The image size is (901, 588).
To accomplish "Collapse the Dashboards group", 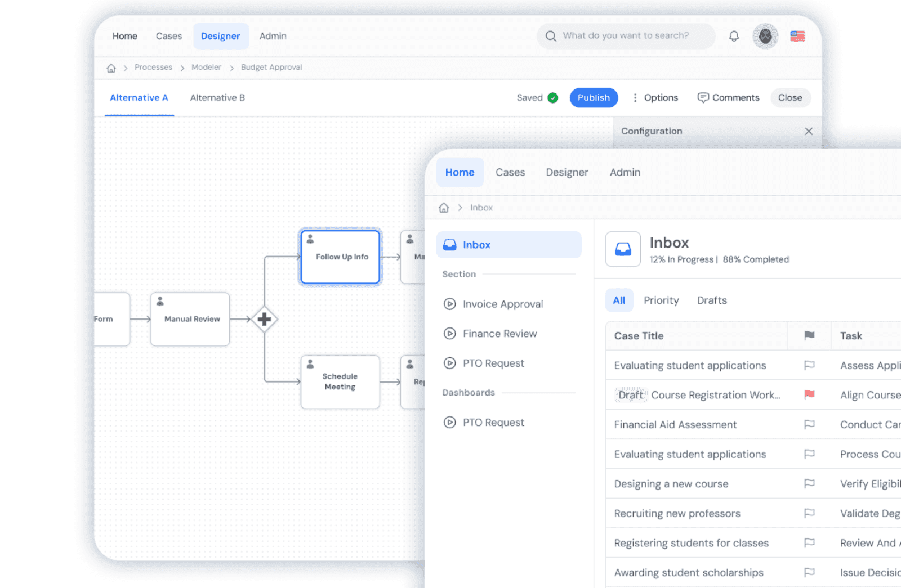I will click(x=469, y=392).
